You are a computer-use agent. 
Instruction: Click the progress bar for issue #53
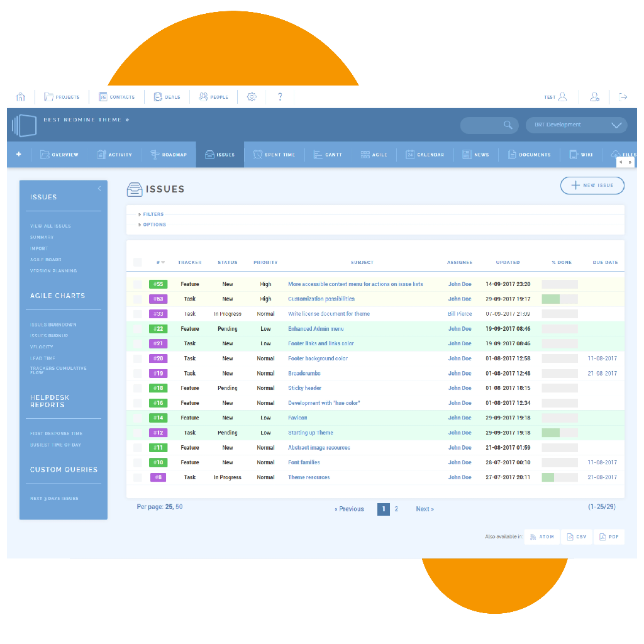click(x=559, y=299)
